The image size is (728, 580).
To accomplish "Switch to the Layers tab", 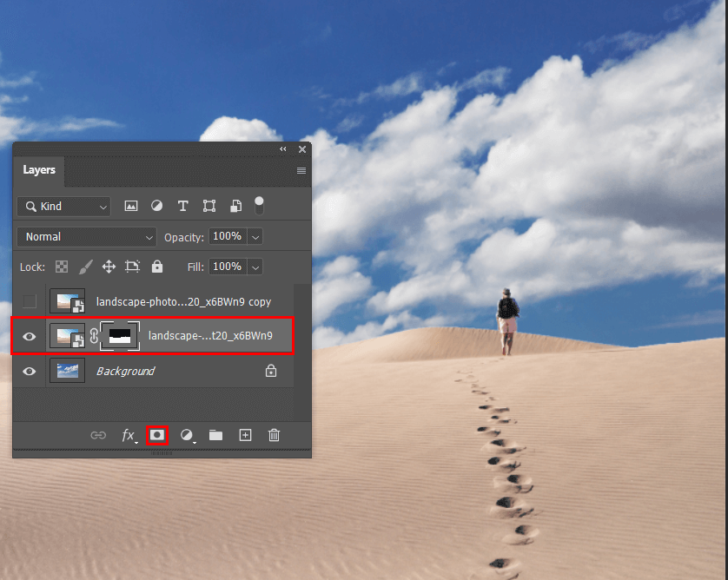I will (x=39, y=170).
